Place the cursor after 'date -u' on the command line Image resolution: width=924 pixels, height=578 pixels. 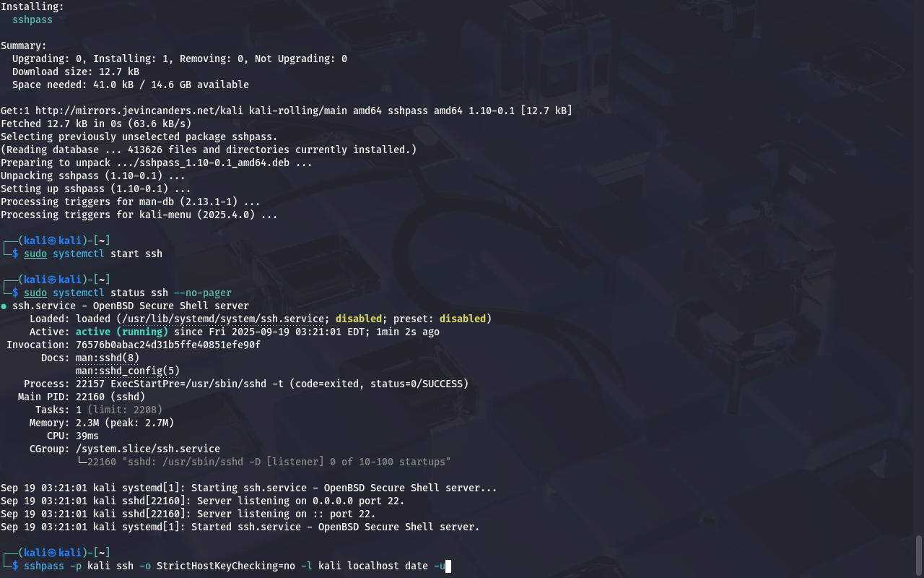(x=448, y=566)
